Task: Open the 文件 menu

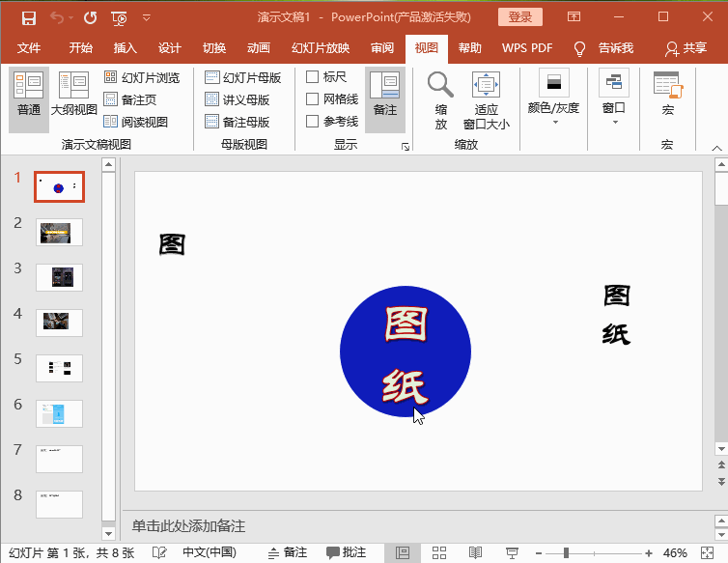Action: coord(29,48)
